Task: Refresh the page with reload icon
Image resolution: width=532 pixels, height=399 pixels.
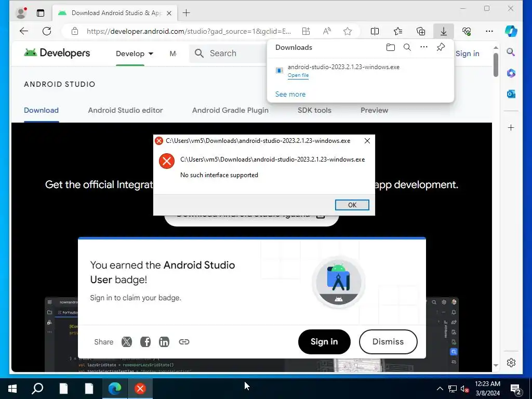Action: (x=47, y=31)
